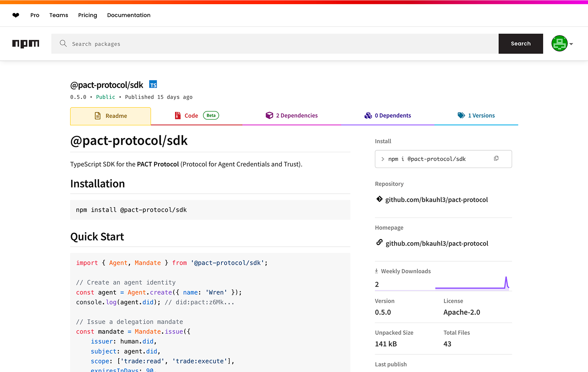Switch to the Code tab
This screenshot has width=588, height=372.
pos(197,116)
